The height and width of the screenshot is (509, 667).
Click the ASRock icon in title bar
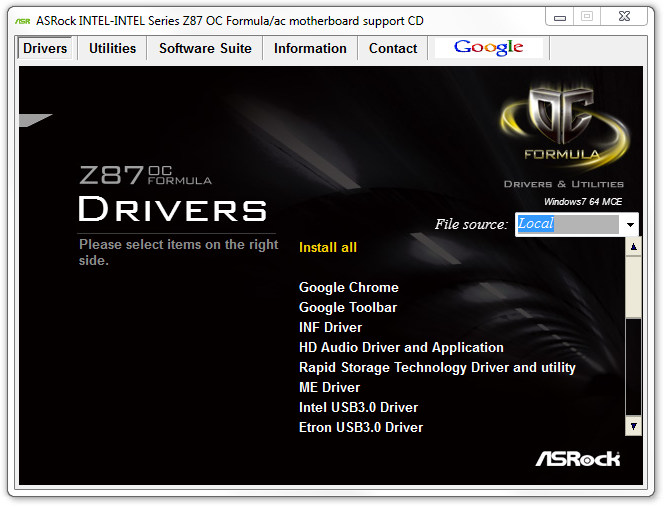(23, 21)
